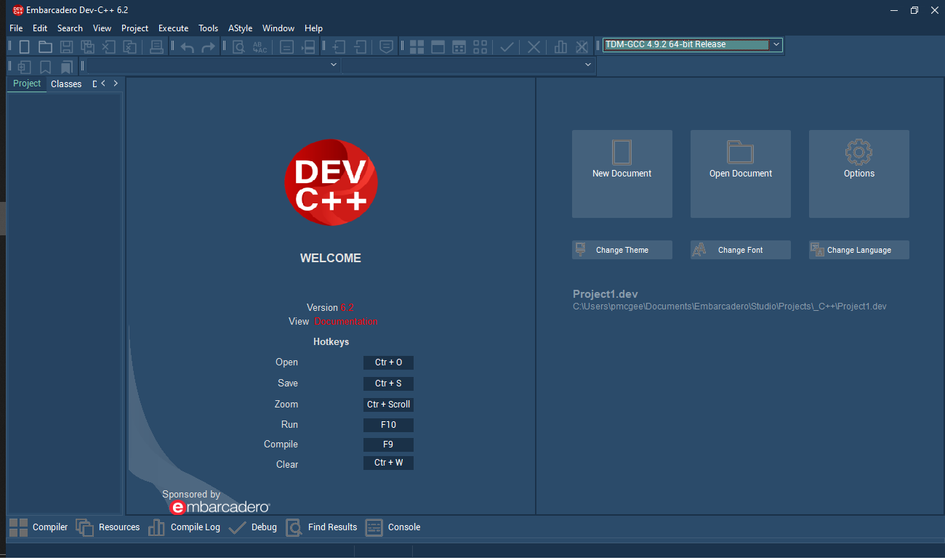Click the Goto Bookmark icon
Screen dimensions: 945x560
[x=66, y=67]
